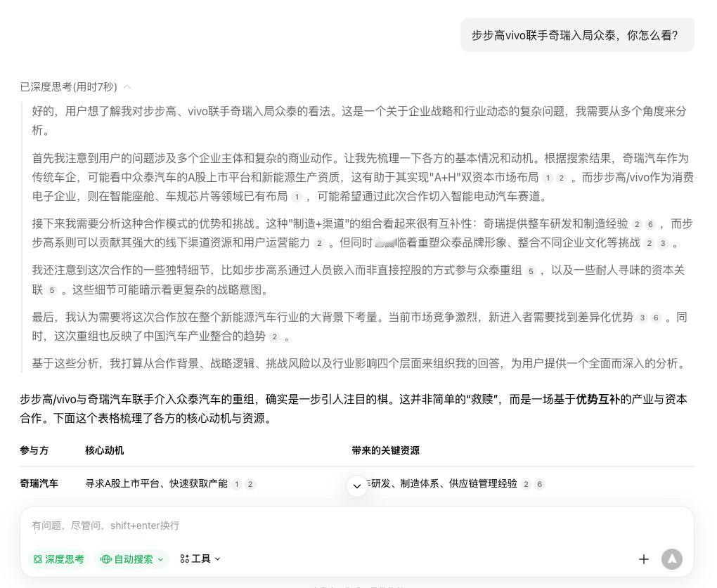Toggle the 深度思考 mode button
The image size is (717, 588).
[x=58, y=558]
